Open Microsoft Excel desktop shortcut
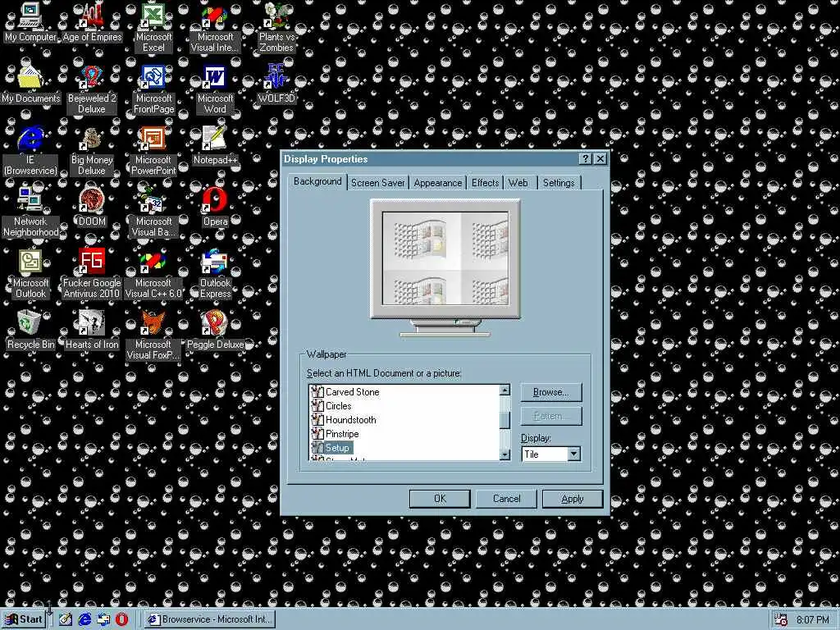Image resolution: width=840 pixels, height=630 pixels. [153, 27]
